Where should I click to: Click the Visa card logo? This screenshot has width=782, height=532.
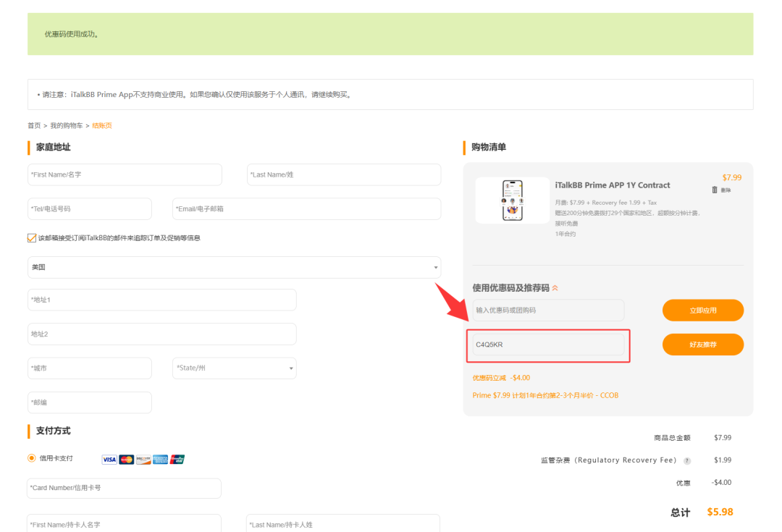(x=109, y=459)
